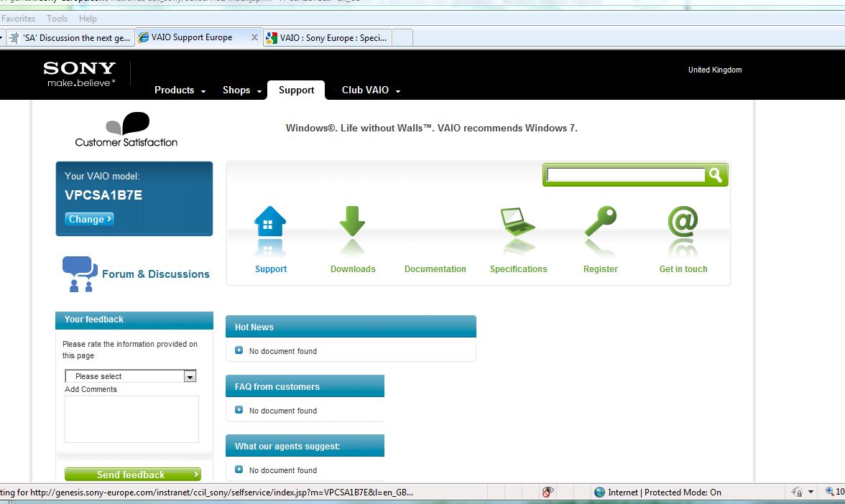Screen dimensions: 845x504
Task: Click the Internet zone globe icon
Action: [x=599, y=493]
